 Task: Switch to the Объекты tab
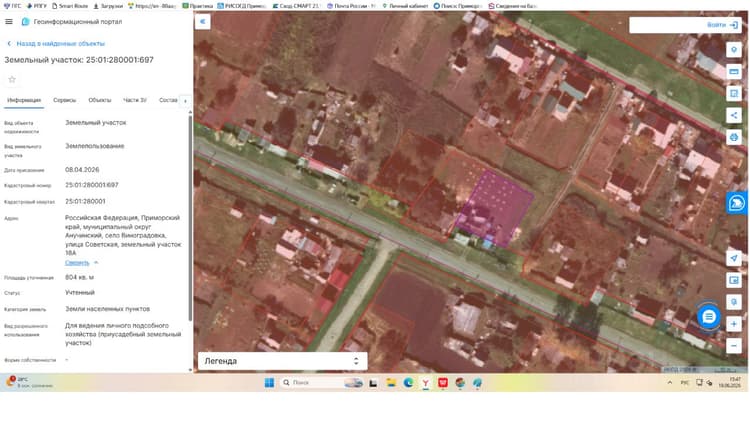[99, 100]
